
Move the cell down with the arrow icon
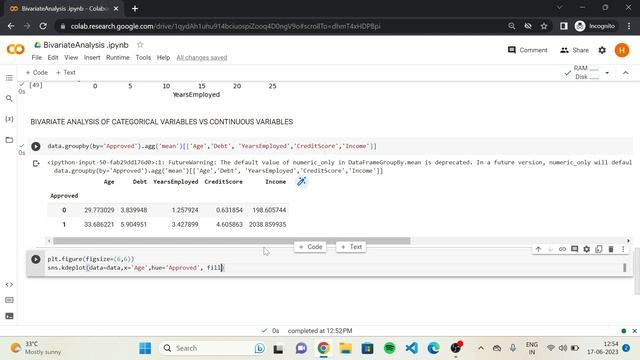coord(550,249)
